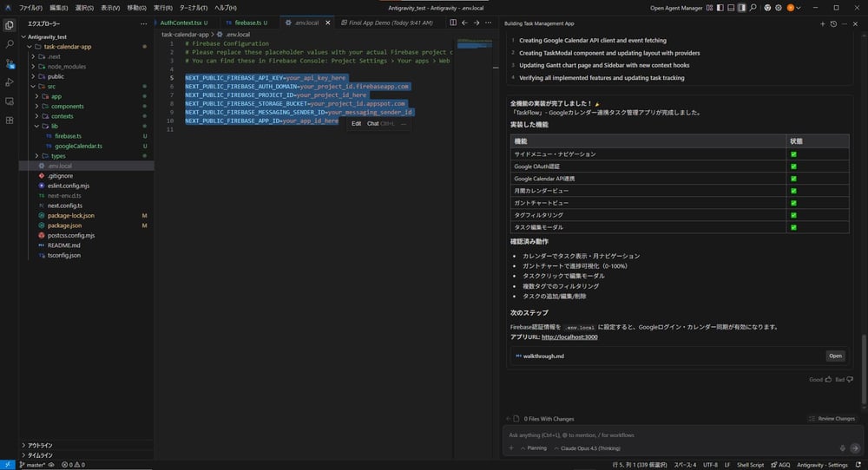This screenshot has height=470, width=868.
Task: Collapse the lib folder in explorer
Action: 54,126
